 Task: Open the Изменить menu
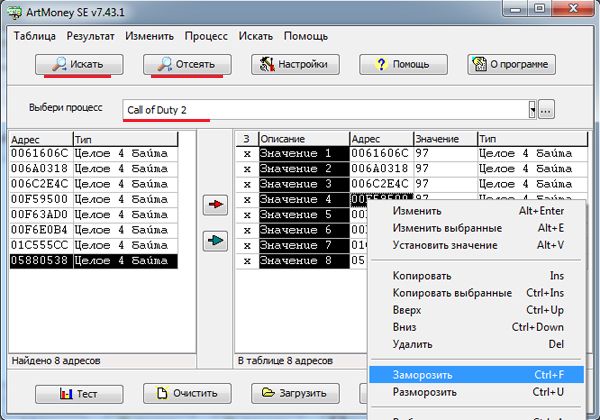click(x=149, y=36)
